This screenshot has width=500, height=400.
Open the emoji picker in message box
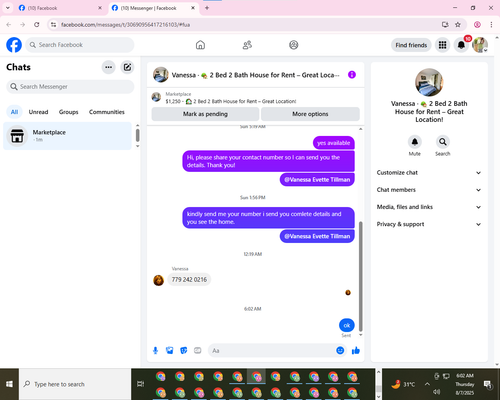[x=340, y=350]
